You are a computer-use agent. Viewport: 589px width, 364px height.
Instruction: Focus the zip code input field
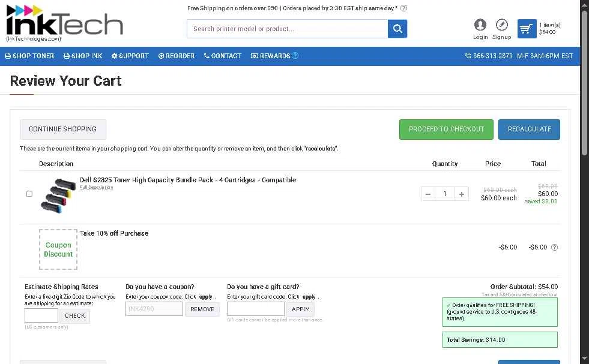pyautogui.click(x=41, y=315)
